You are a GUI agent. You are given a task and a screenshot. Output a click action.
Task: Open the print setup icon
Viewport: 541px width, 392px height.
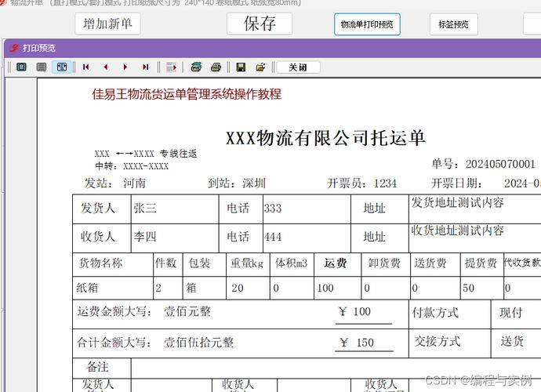click(x=196, y=67)
